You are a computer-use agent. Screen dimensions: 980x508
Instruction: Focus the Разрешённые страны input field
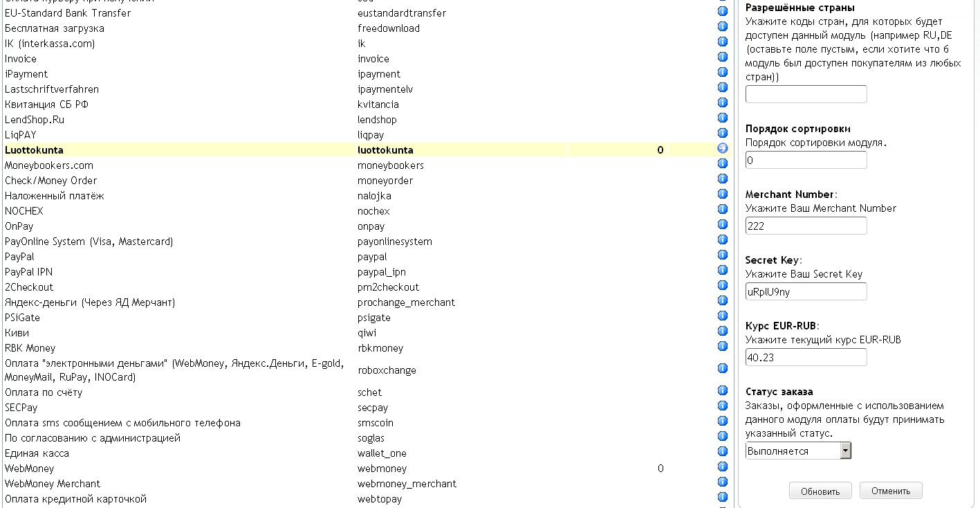806,94
